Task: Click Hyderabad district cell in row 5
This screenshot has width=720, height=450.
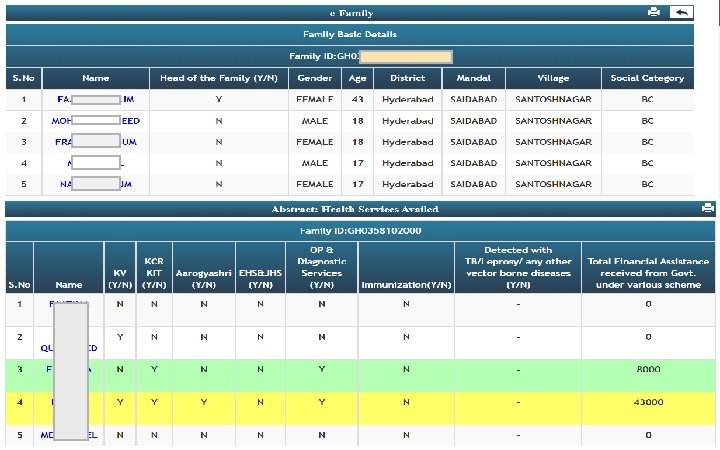Action: click(408, 184)
